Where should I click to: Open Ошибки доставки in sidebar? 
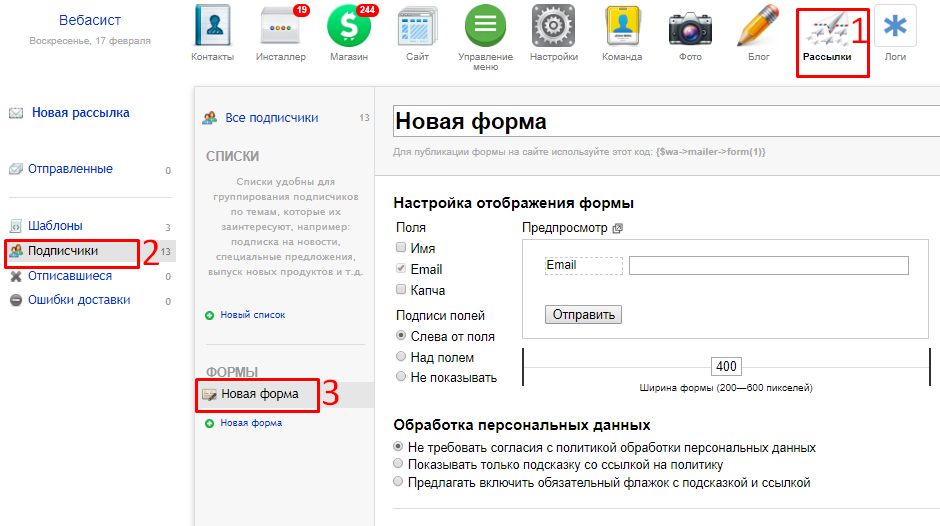79,300
